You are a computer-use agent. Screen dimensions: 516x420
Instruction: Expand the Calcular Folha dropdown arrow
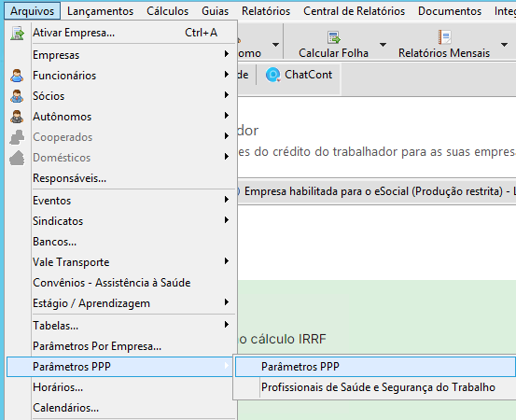(x=383, y=45)
